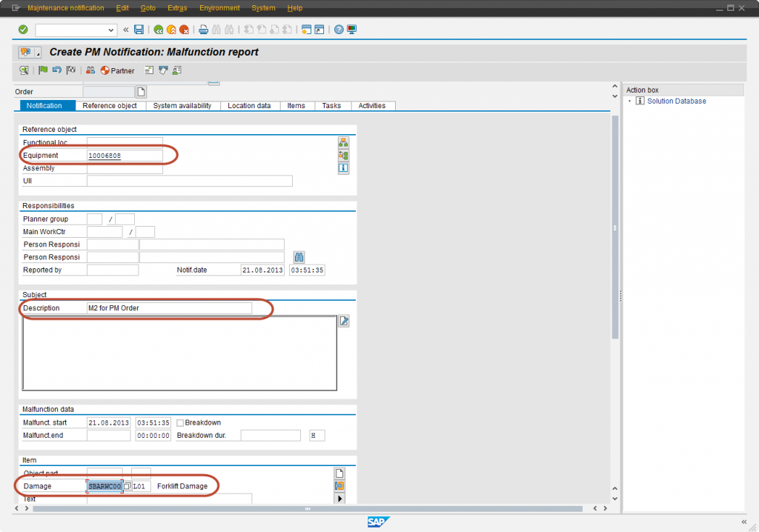Enable the Breakdown checkbox
759x532 pixels.
(180, 423)
